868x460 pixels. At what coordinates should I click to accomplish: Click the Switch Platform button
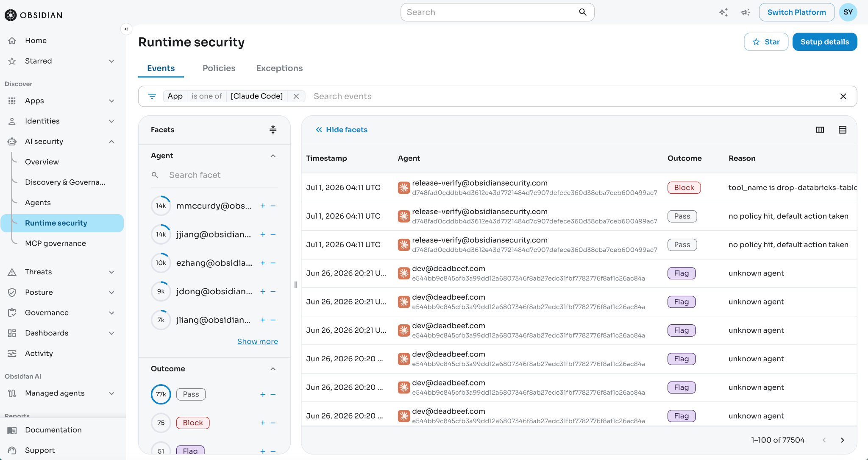pyautogui.click(x=797, y=12)
